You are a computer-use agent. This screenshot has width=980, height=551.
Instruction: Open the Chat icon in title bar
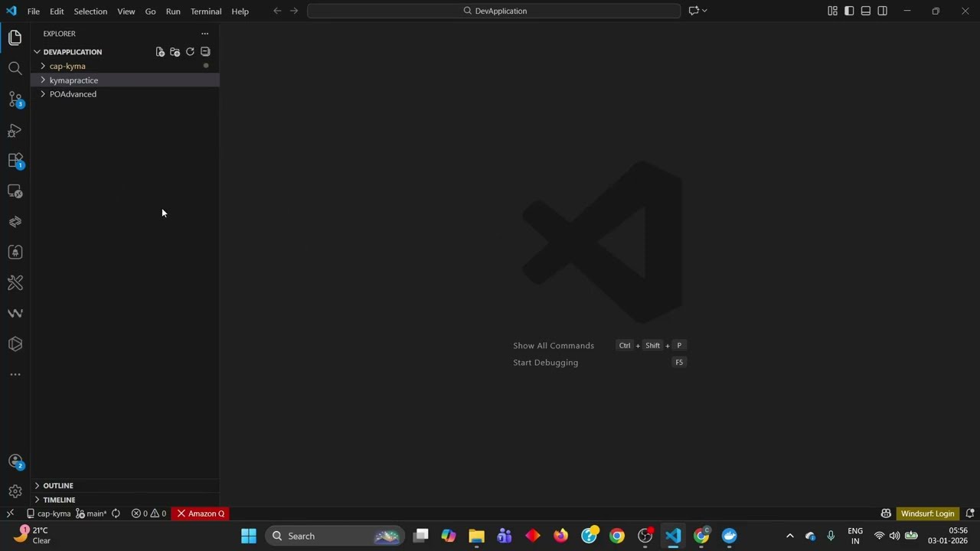point(694,11)
